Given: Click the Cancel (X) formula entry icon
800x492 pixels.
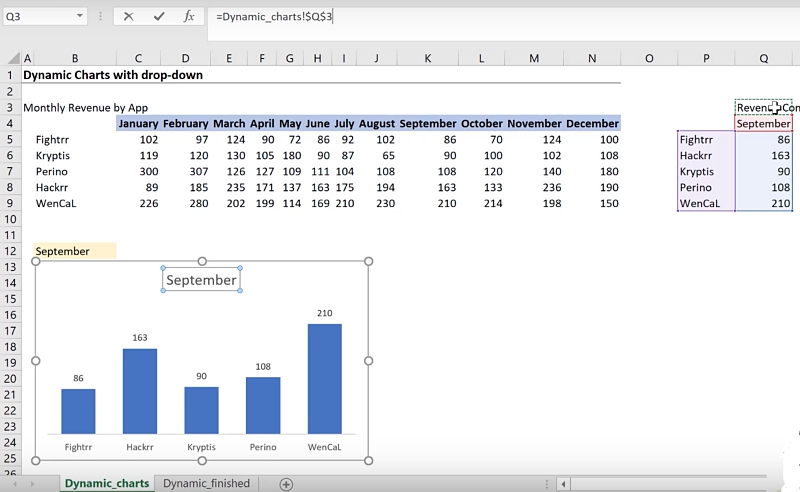Looking at the screenshot, I should click(x=128, y=16).
